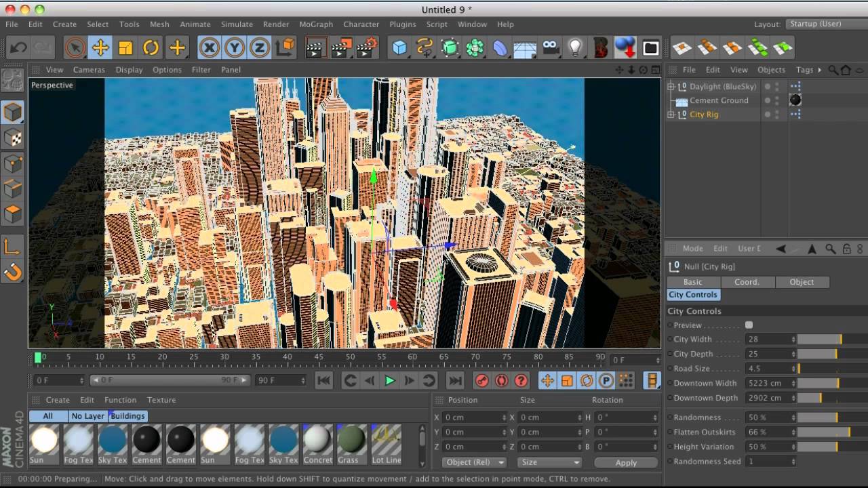Add a floor environment object
Screen dimensions: 868x488
[x=525, y=47]
